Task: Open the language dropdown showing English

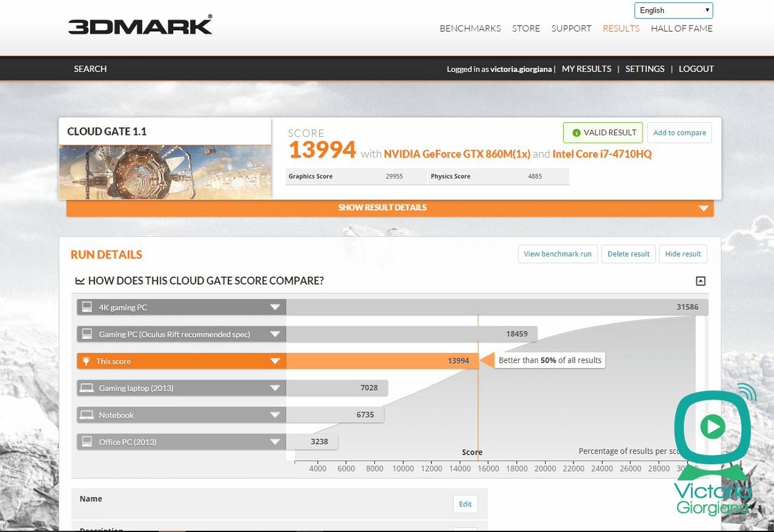Action: 673,10
